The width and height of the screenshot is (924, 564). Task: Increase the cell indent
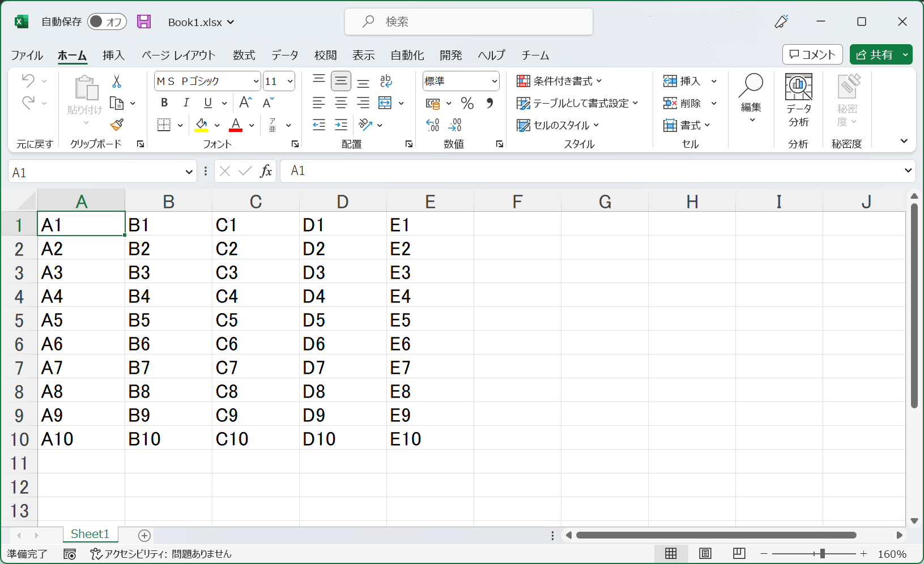click(x=341, y=125)
